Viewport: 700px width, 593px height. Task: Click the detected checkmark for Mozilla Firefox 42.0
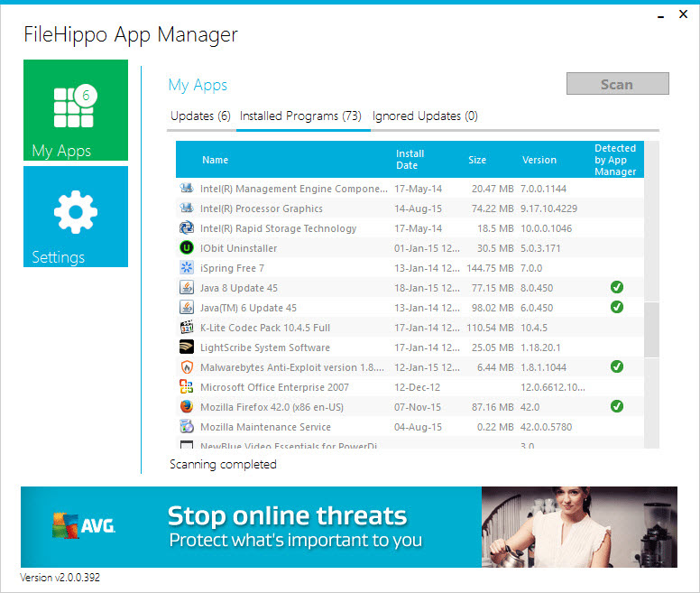coord(617,406)
